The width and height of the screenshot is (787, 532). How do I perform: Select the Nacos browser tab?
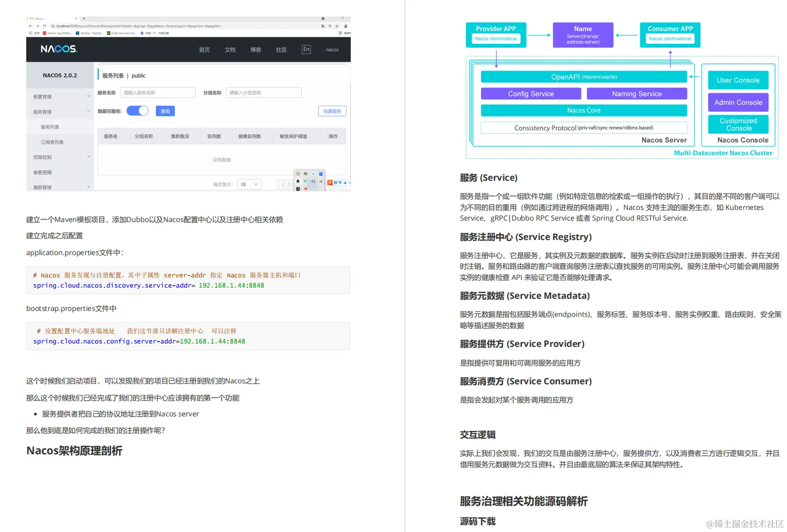pos(52,18)
